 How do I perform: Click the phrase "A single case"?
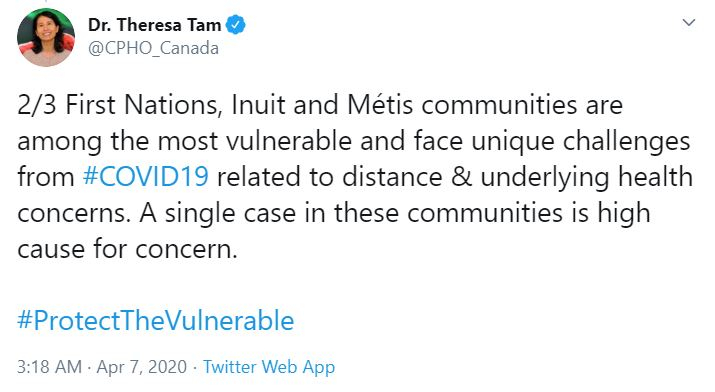point(218,213)
